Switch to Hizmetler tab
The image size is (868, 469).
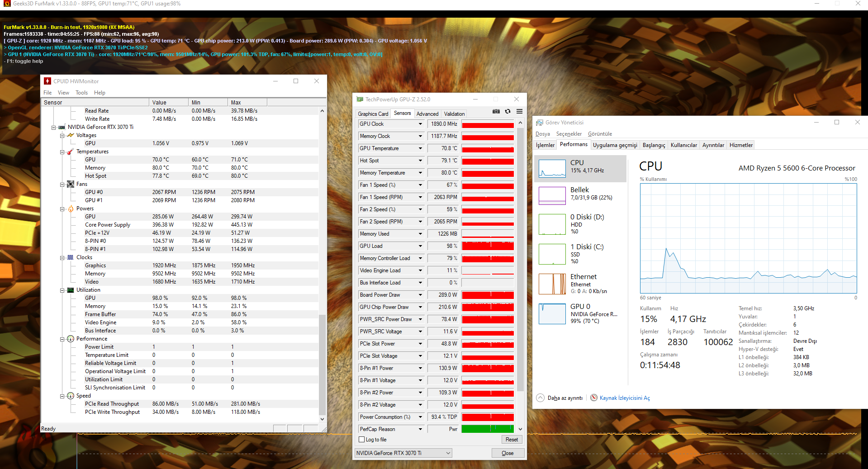tap(741, 145)
